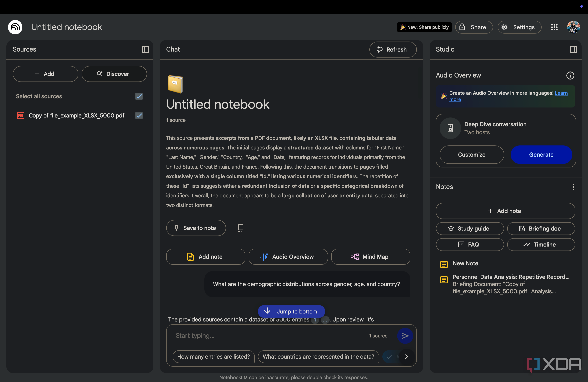
Task: Generate the Deep Dive conversation
Action: [x=541, y=155]
